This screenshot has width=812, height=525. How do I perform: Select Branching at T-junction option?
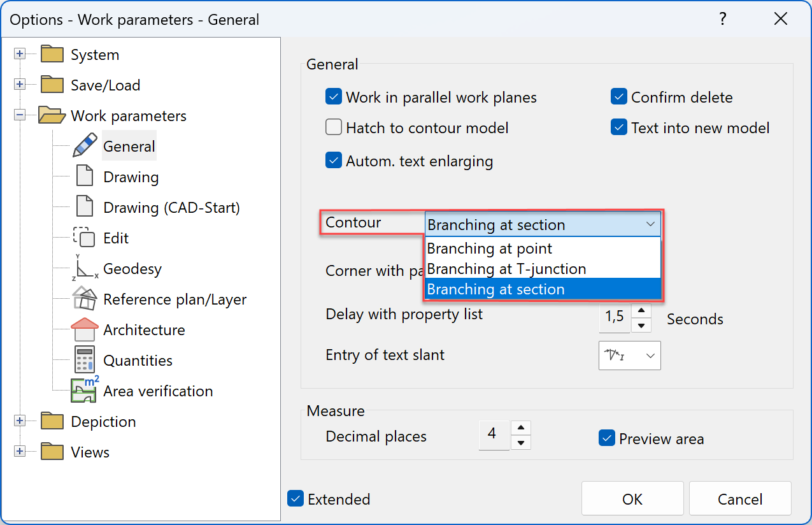[506, 269]
